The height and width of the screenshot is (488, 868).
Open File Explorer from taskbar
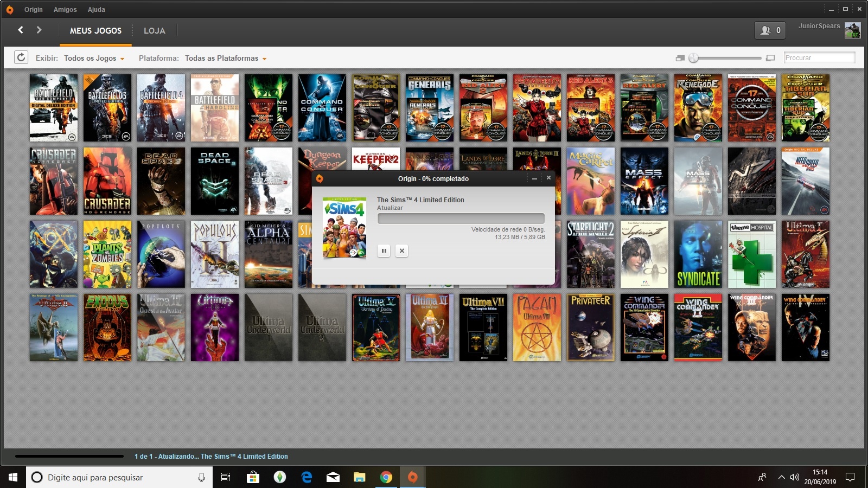(360, 477)
